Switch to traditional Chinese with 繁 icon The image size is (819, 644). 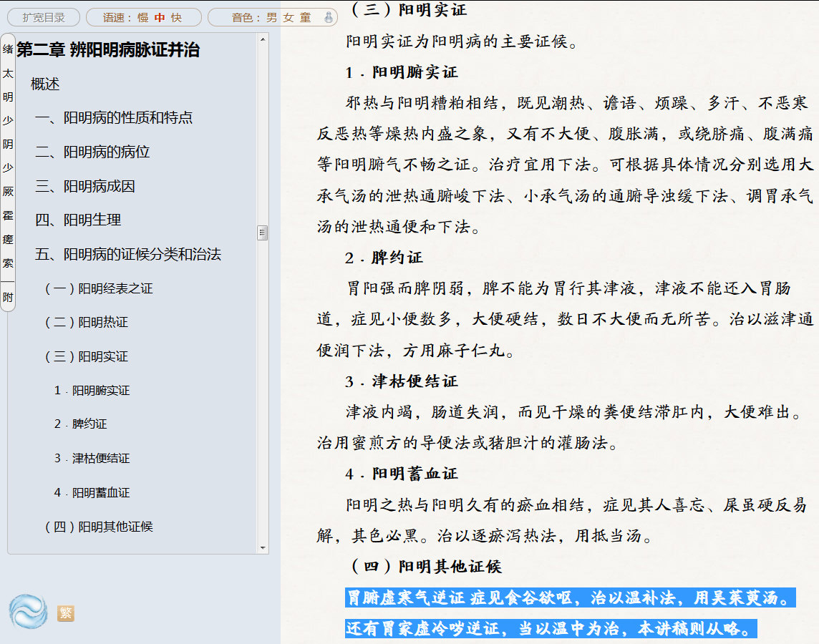tap(66, 613)
